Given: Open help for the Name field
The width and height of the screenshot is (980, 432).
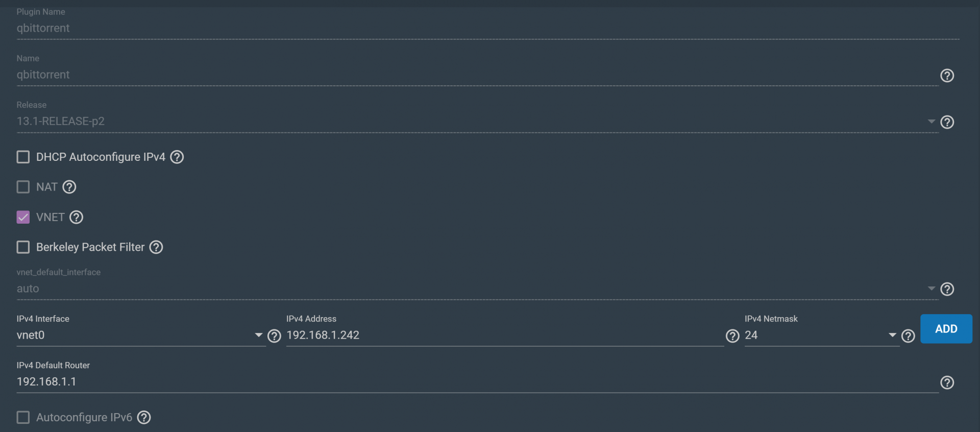Looking at the screenshot, I should pyautogui.click(x=947, y=76).
